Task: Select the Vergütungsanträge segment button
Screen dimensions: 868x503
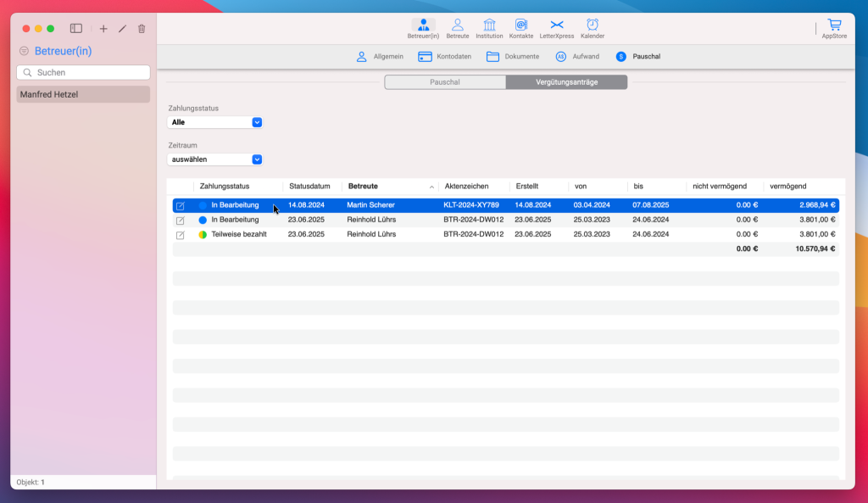Action: click(x=566, y=82)
